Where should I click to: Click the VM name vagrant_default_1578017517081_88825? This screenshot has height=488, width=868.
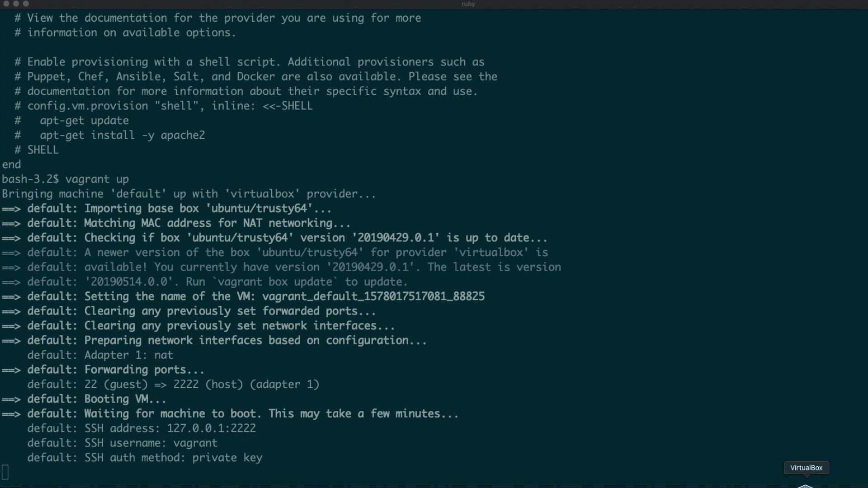(x=373, y=296)
